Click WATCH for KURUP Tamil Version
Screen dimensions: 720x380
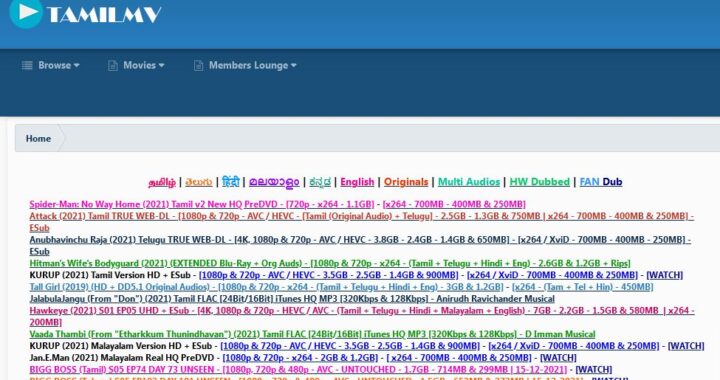(664, 275)
